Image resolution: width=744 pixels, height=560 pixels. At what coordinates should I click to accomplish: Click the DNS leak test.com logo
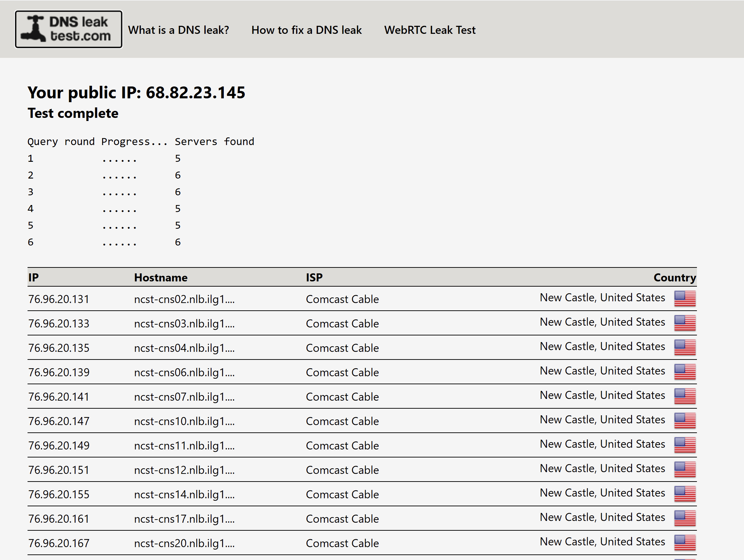[x=68, y=29]
